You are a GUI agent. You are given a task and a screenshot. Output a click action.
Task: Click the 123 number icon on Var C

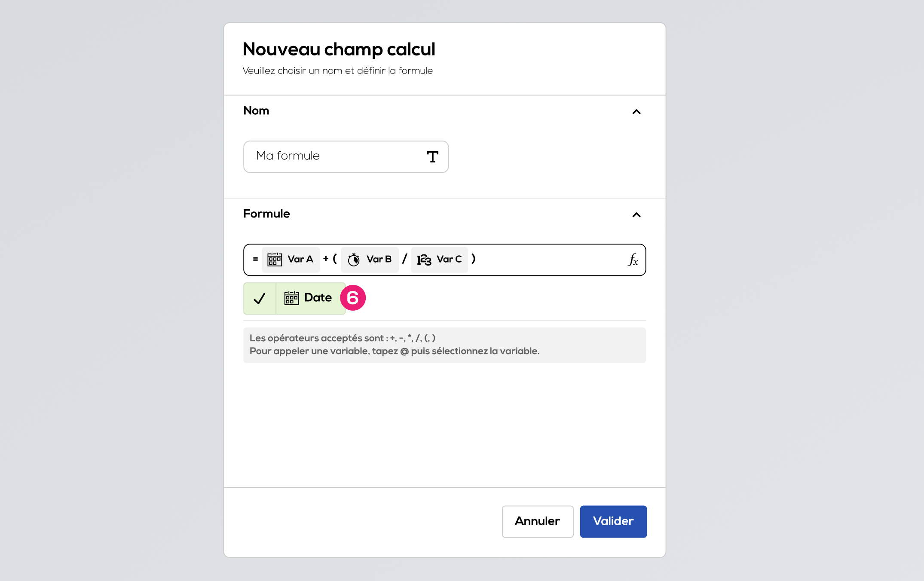coord(424,260)
